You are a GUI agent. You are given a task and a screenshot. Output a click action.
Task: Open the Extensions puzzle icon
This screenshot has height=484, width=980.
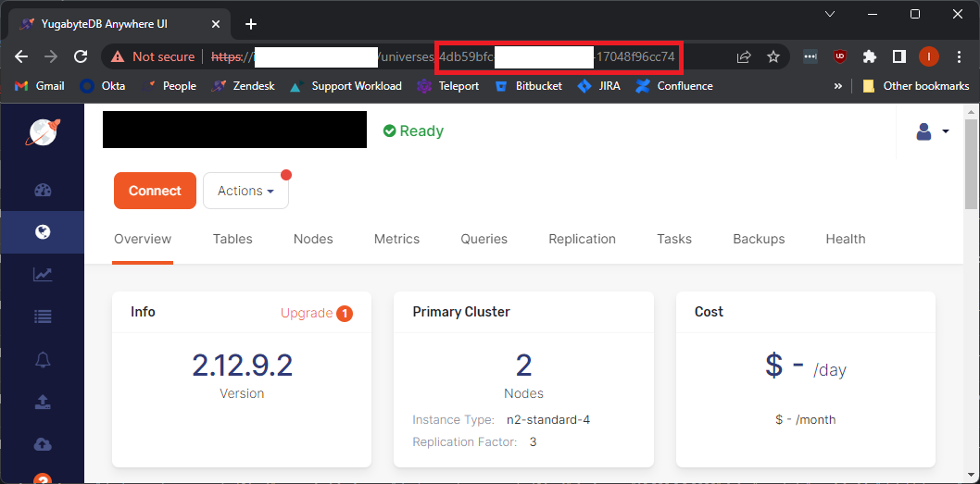[x=870, y=56]
